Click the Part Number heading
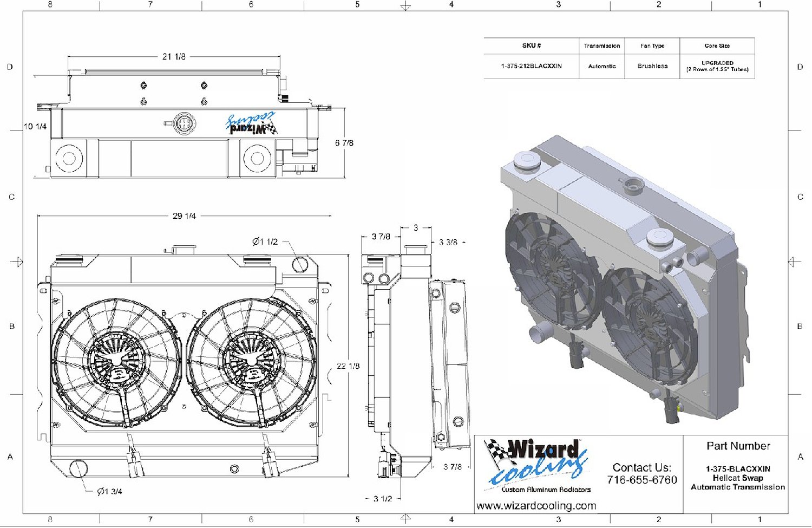812x528 pixels. tap(738, 446)
